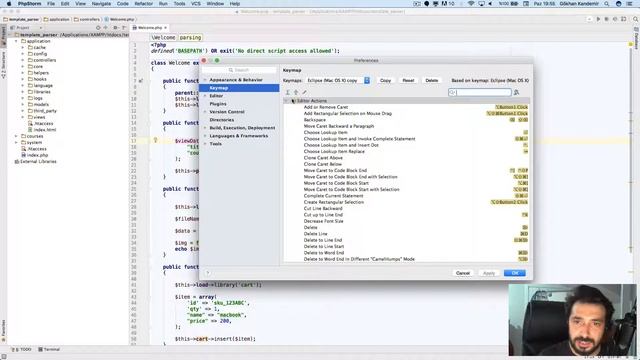Image resolution: width=640 pixels, height=360 pixels.
Task: Click the override gutter icon at line 7
Action: coord(141,81)
